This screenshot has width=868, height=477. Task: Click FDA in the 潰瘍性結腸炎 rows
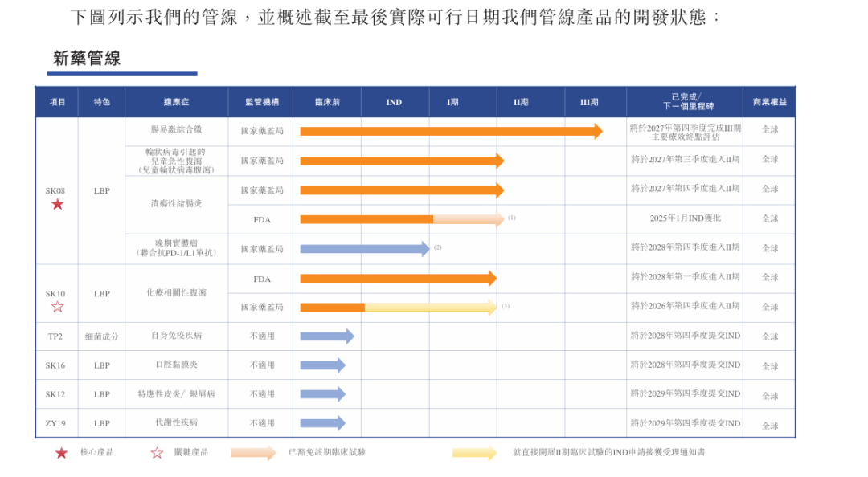pyautogui.click(x=262, y=220)
